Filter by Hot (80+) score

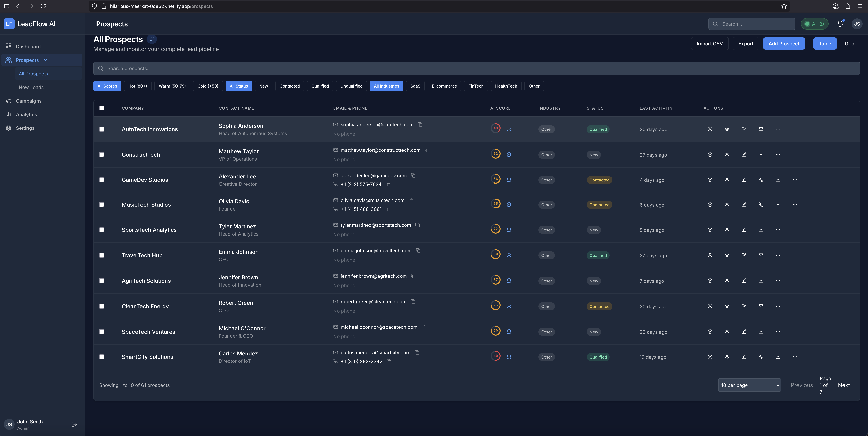click(137, 86)
